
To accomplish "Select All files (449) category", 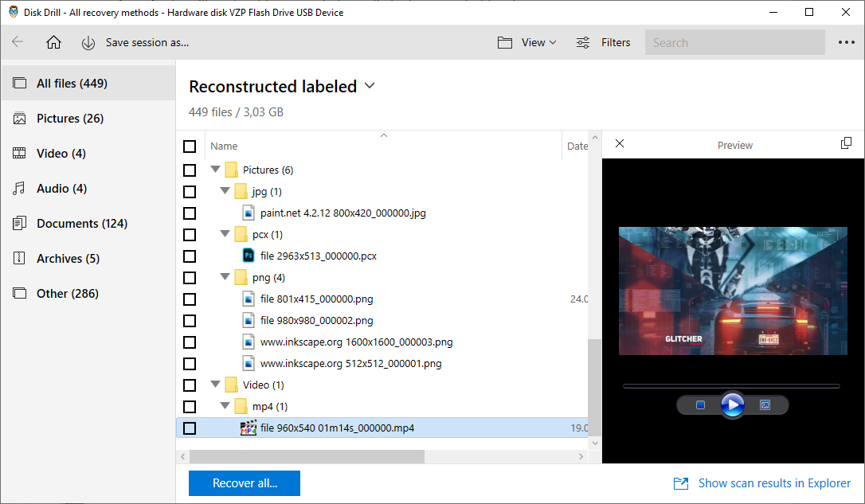I will [88, 84].
